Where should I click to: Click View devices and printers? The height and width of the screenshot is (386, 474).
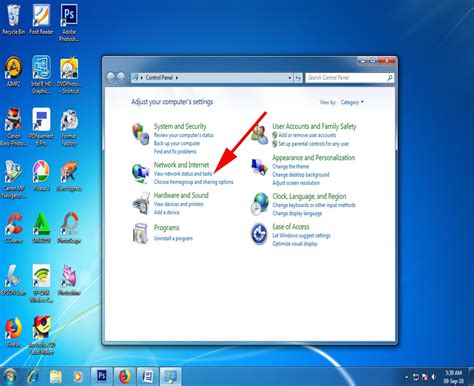click(x=178, y=204)
